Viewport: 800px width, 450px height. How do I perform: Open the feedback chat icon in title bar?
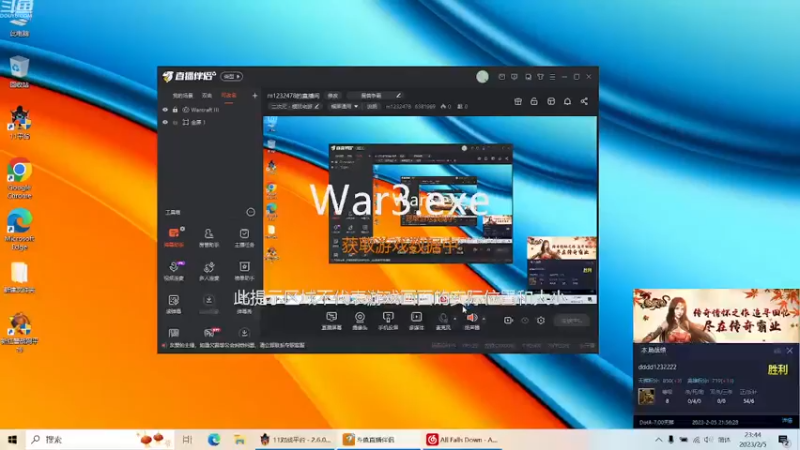[528, 77]
